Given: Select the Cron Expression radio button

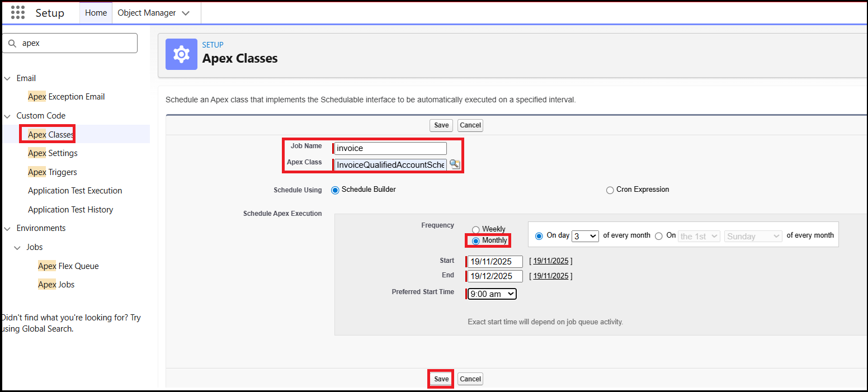Looking at the screenshot, I should (610, 190).
